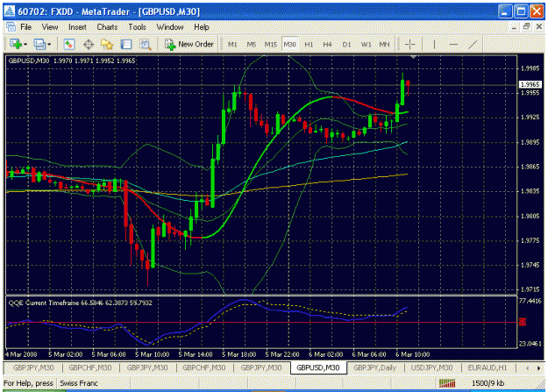
Task: Switch chart to H1 timeframe
Action: pyautogui.click(x=309, y=45)
